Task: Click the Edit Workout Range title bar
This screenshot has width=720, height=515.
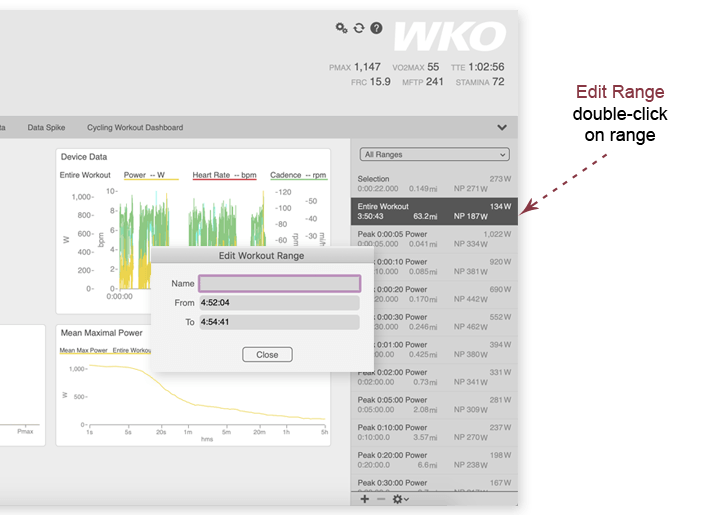Action: 261,256
